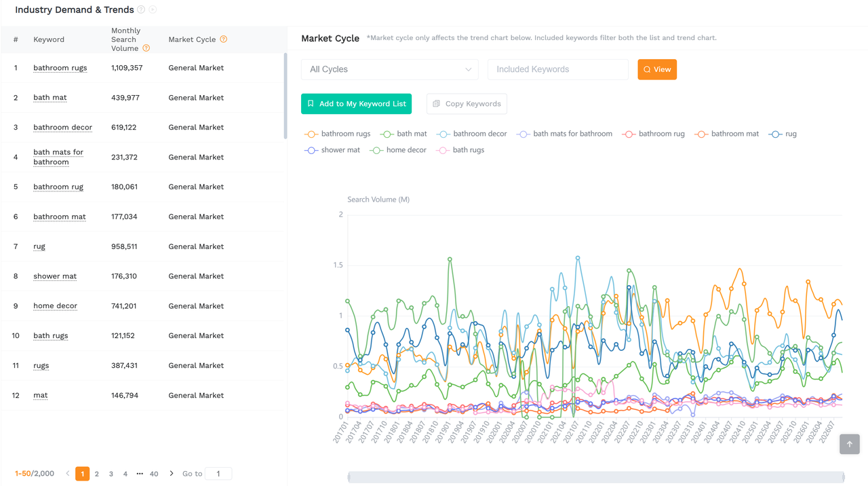Select page 1 in pagination
Viewport: 868px width, 486px height.
(83, 474)
